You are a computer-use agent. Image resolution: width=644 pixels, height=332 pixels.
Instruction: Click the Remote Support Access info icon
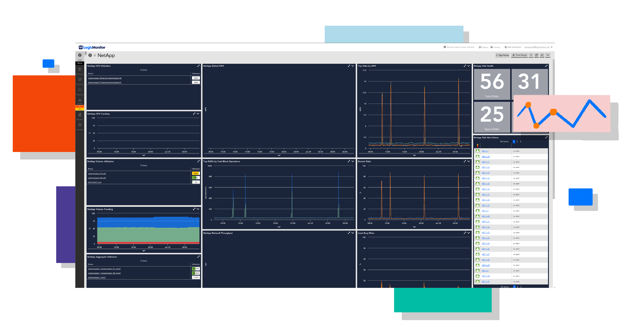coord(445,47)
